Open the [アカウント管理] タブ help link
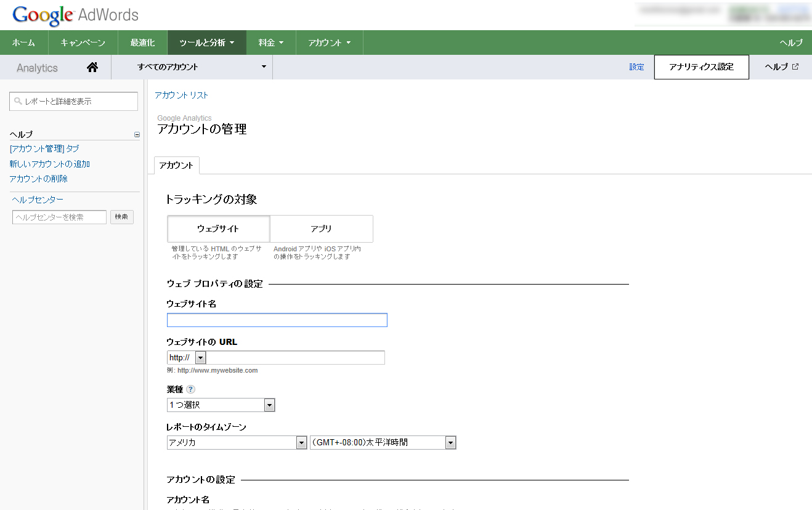Image resolution: width=812 pixels, height=510 pixels. pos(44,148)
